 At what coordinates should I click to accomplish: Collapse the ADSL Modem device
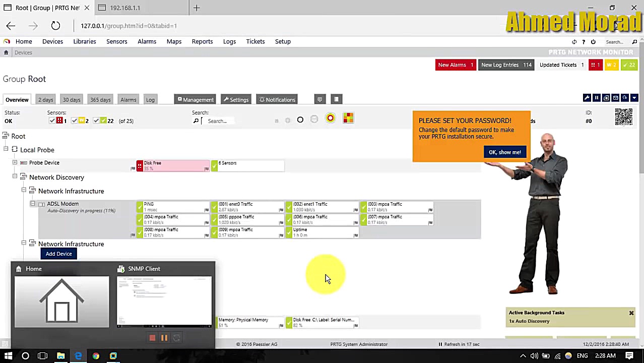pos(33,204)
